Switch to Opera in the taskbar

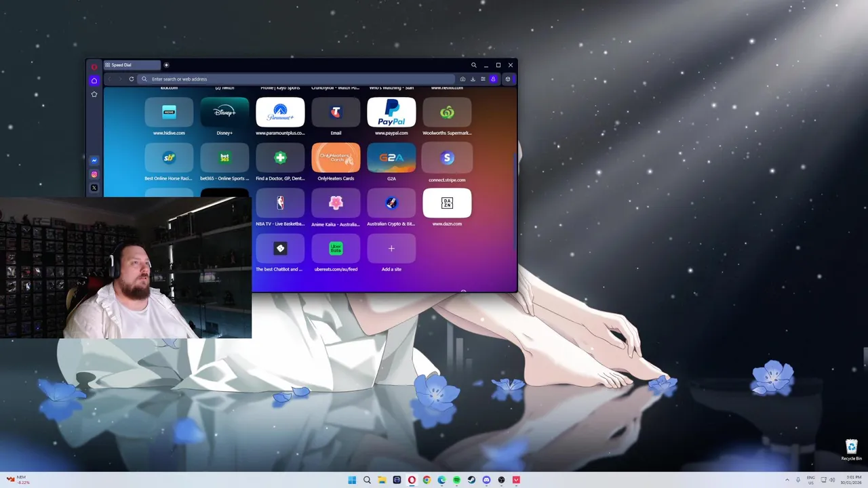pyautogui.click(x=412, y=480)
